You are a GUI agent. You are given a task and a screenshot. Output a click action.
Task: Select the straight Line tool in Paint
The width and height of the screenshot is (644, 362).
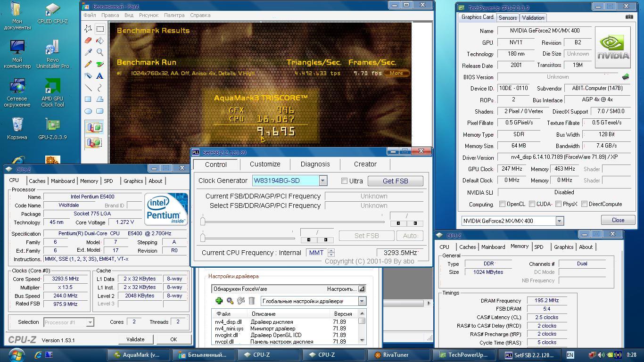(x=88, y=88)
